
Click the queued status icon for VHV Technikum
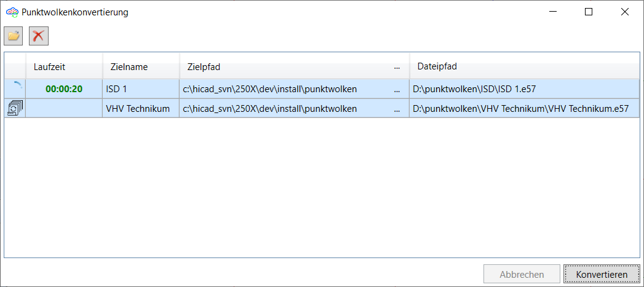click(14, 109)
